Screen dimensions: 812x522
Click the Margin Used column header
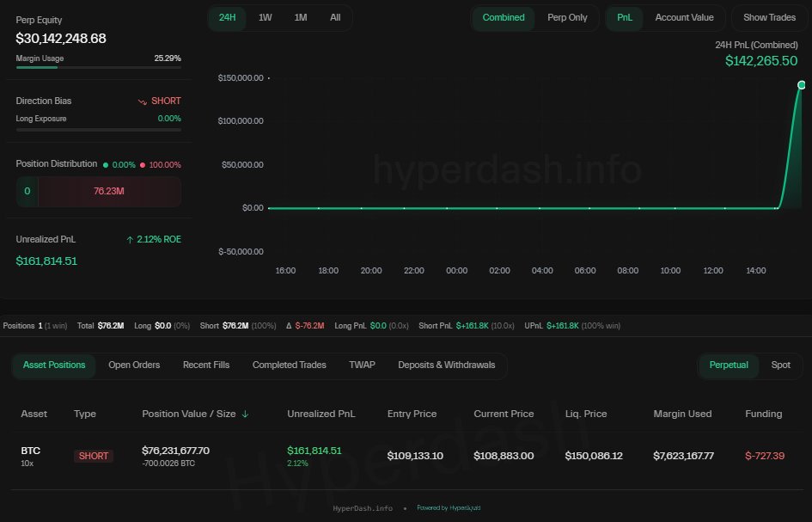click(682, 414)
